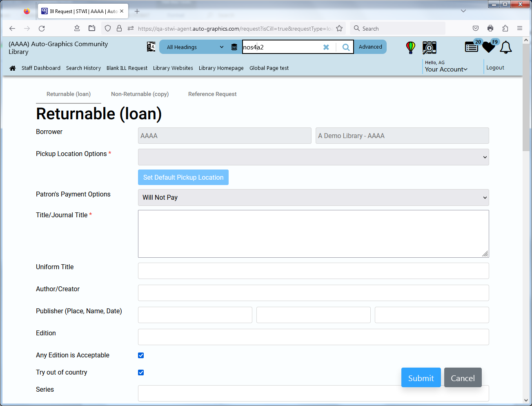This screenshot has width=532, height=406.
Task: Open Search History
Action: [83, 68]
